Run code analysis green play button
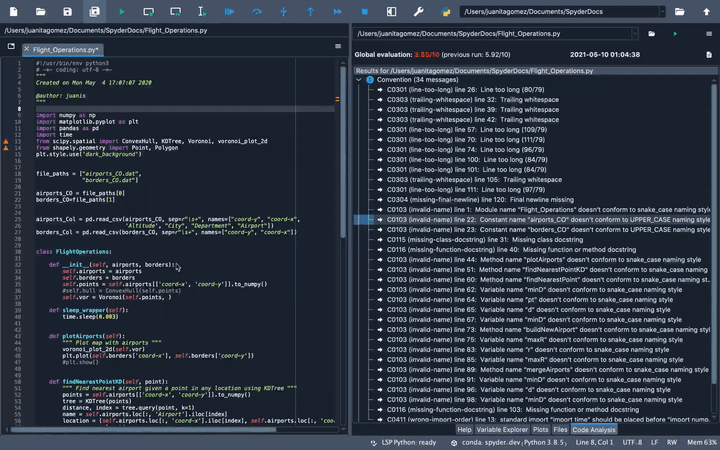This screenshot has height=450, width=720. click(x=675, y=34)
